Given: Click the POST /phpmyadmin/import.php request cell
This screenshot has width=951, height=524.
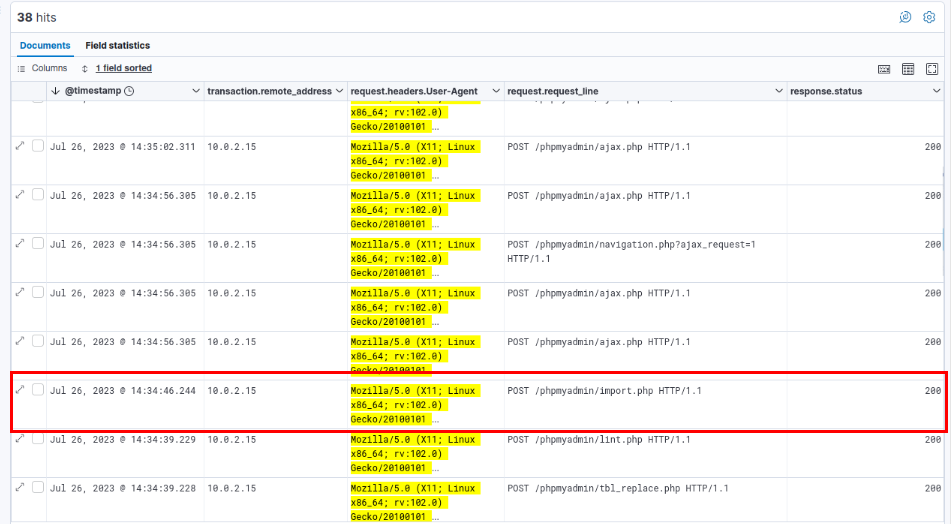Looking at the screenshot, I should pyautogui.click(x=604, y=391).
